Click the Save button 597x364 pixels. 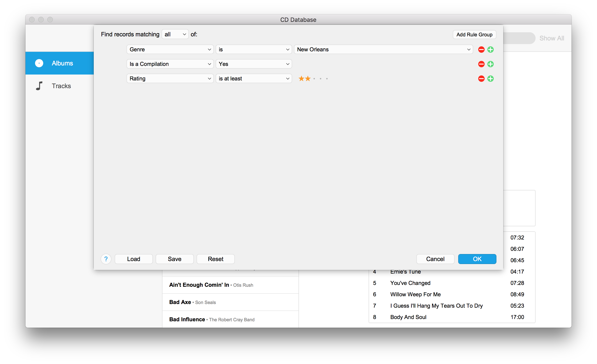(175, 259)
